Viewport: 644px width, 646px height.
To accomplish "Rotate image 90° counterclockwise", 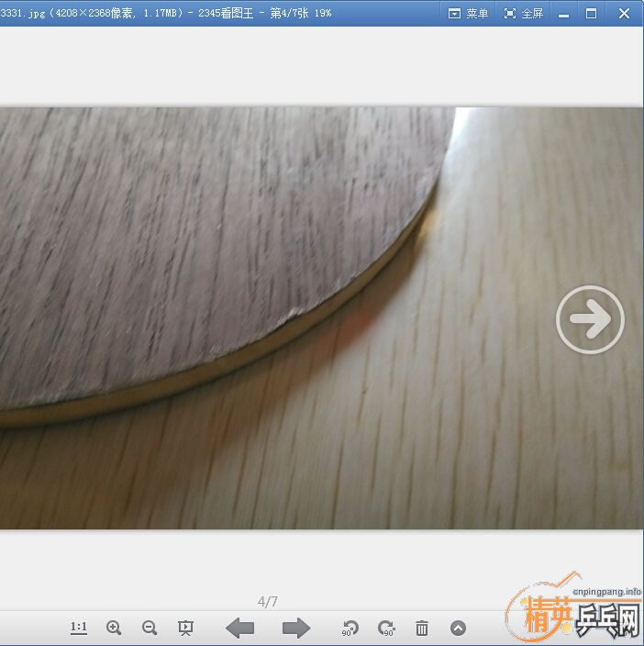I will click(x=350, y=629).
